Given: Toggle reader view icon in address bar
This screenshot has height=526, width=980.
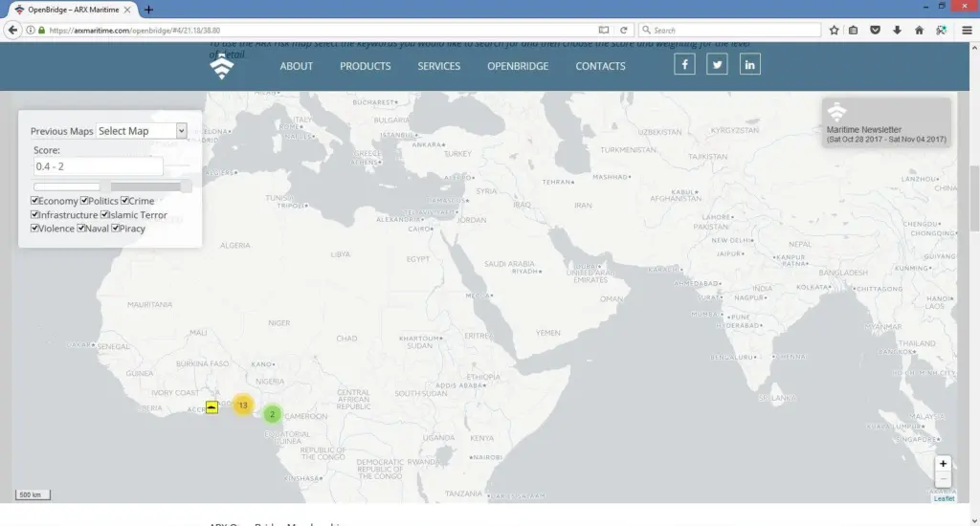Looking at the screenshot, I should point(604,30).
